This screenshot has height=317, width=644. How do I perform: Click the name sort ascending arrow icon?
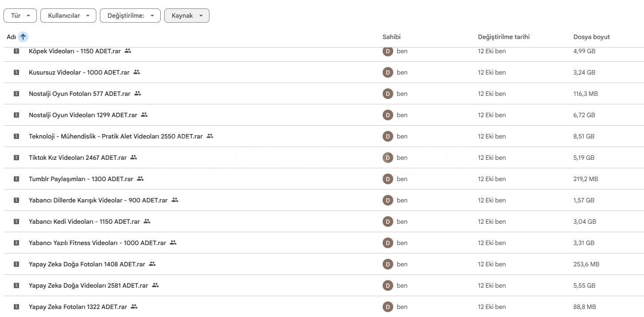point(23,37)
